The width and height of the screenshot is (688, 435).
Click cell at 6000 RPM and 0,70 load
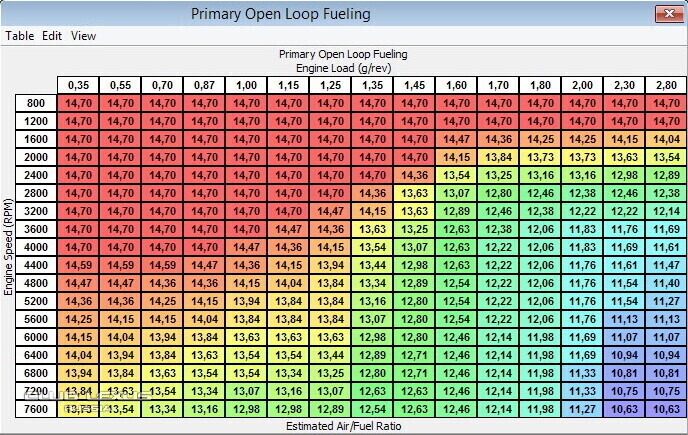161,337
